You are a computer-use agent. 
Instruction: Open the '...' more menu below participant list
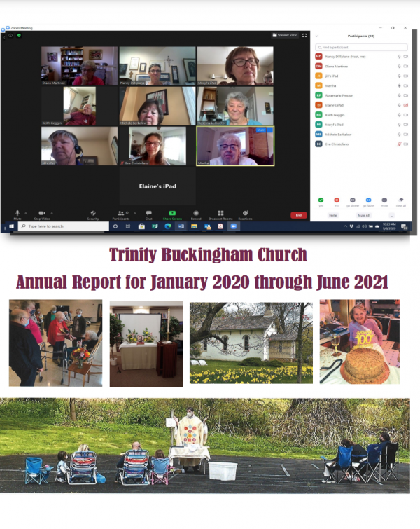tap(391, 215)
